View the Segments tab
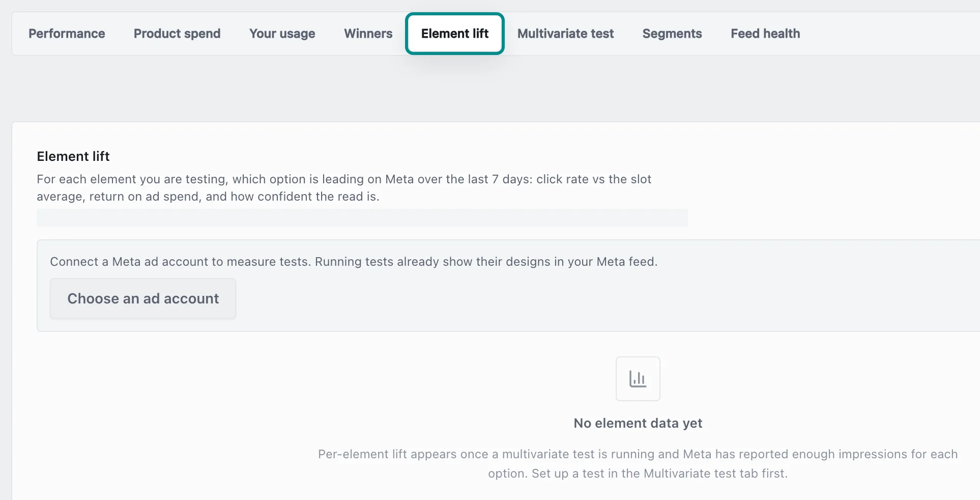980x500 pixels. point(672,34)
